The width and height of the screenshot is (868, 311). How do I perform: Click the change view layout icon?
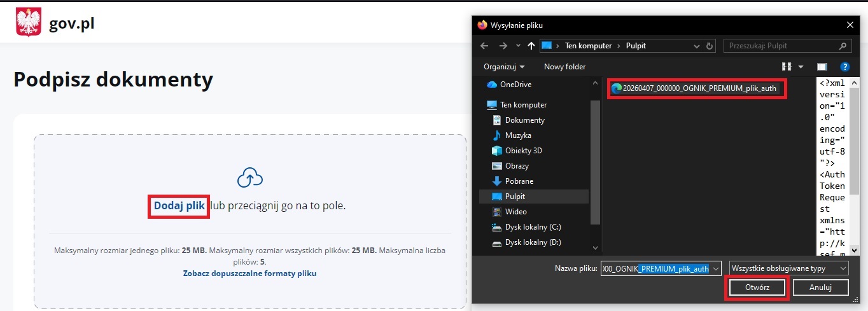click(x=786, y=67)
